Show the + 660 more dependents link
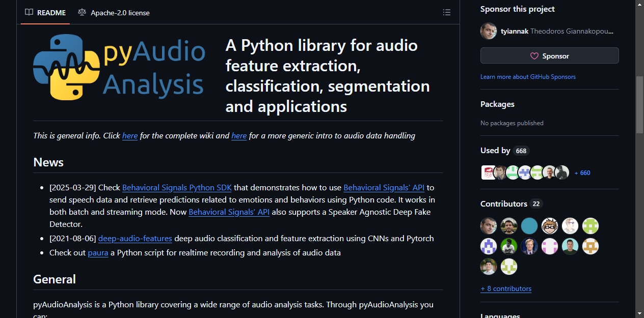The width and height of the screenshot is (644, 318). [582, 173]
